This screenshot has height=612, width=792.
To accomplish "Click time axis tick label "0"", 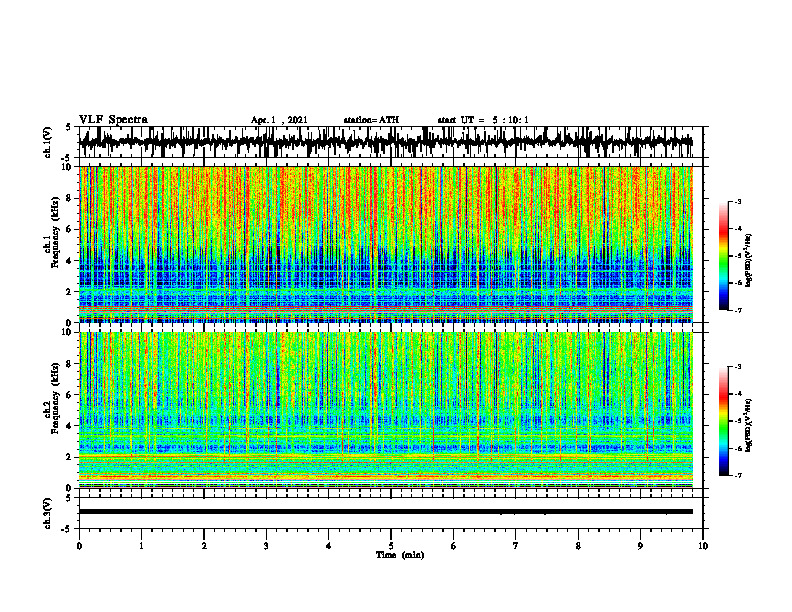I will tap(79, 546).
